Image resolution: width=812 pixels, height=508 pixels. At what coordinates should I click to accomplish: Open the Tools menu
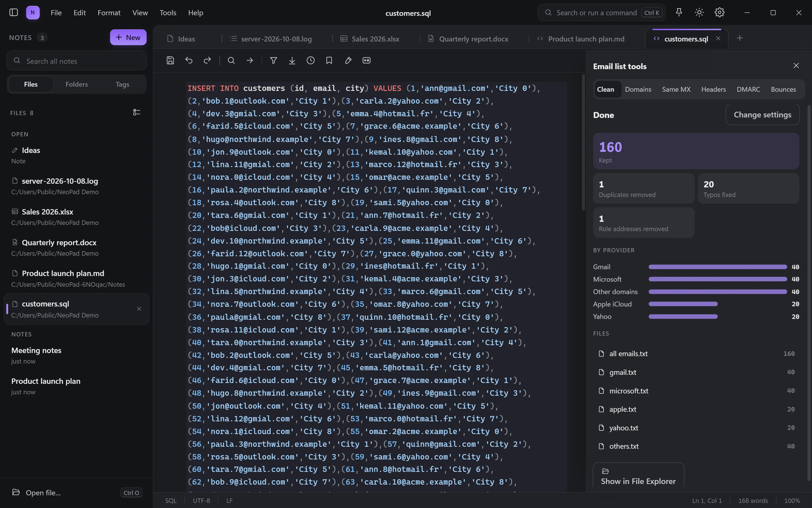(x=168, y=13)
